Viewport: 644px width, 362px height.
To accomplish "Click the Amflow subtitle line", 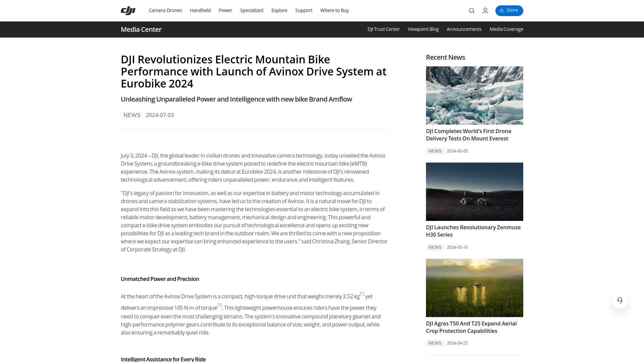I will (236, 99).
